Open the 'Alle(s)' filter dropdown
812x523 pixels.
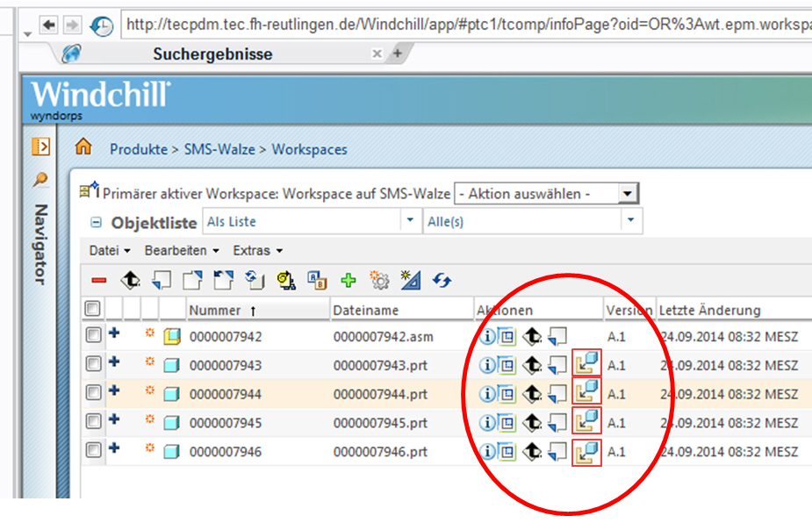[532, 221]
